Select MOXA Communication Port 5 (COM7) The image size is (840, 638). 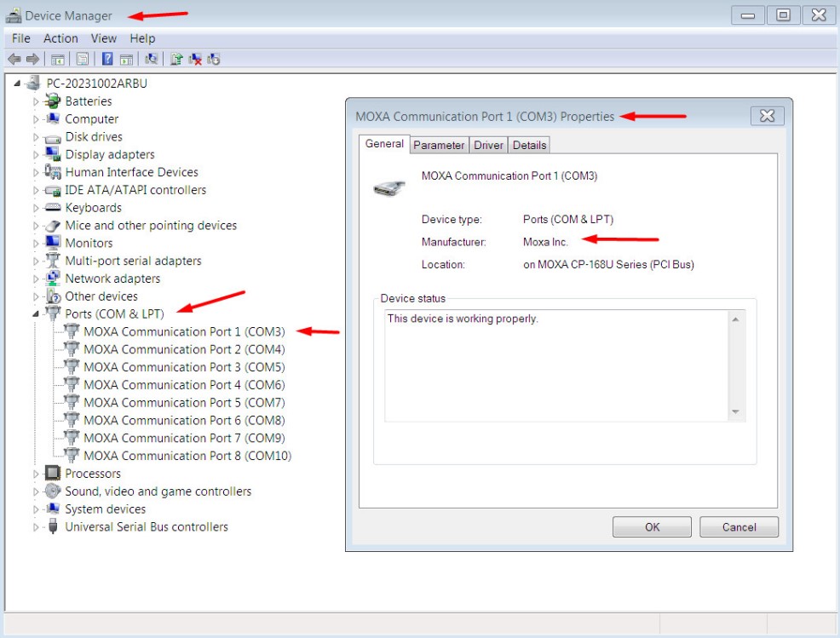click(x=184, y=402)
